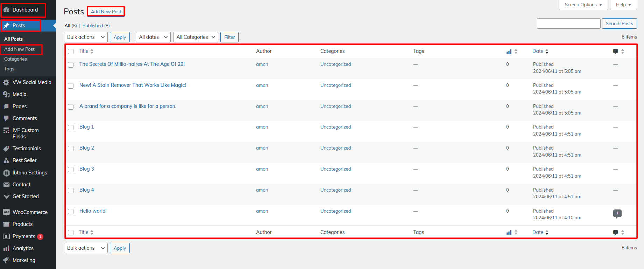Click the stats bar chart column header icon
Image resolution: width=644 pixels, height=269 pixels.
click(x=509, y=51)
